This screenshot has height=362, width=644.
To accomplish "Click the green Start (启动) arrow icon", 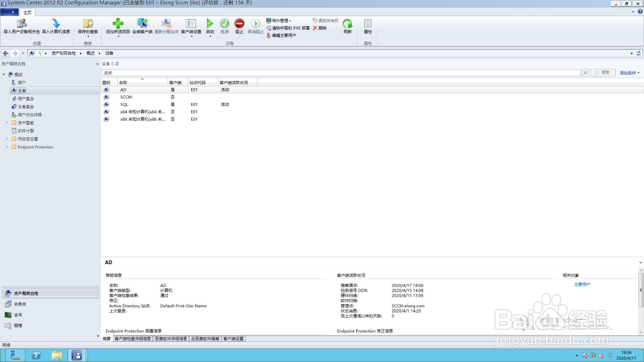I will 210,23.
